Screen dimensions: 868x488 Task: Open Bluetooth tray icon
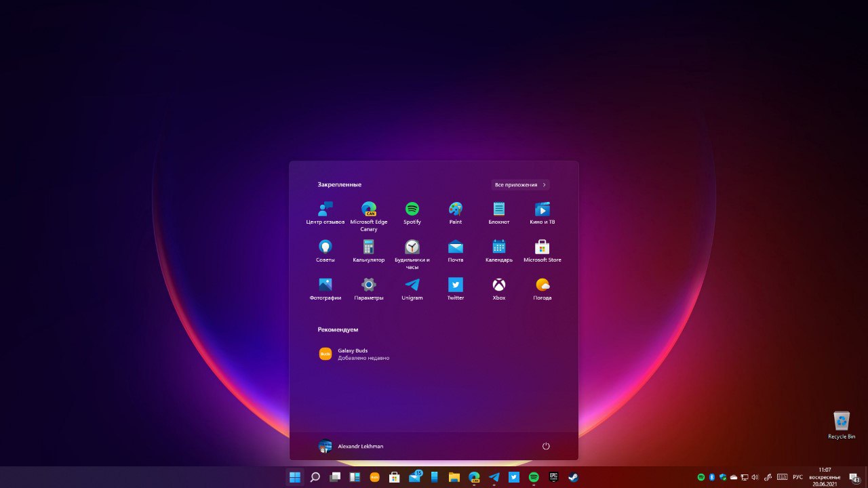pyautogui.click(x=712, y=477)
